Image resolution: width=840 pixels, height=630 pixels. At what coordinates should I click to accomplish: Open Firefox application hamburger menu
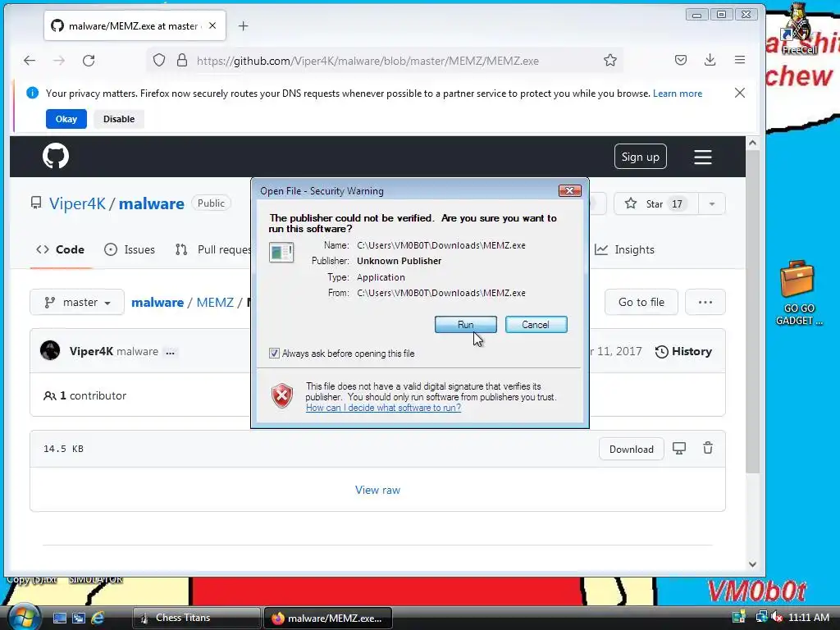740,60
